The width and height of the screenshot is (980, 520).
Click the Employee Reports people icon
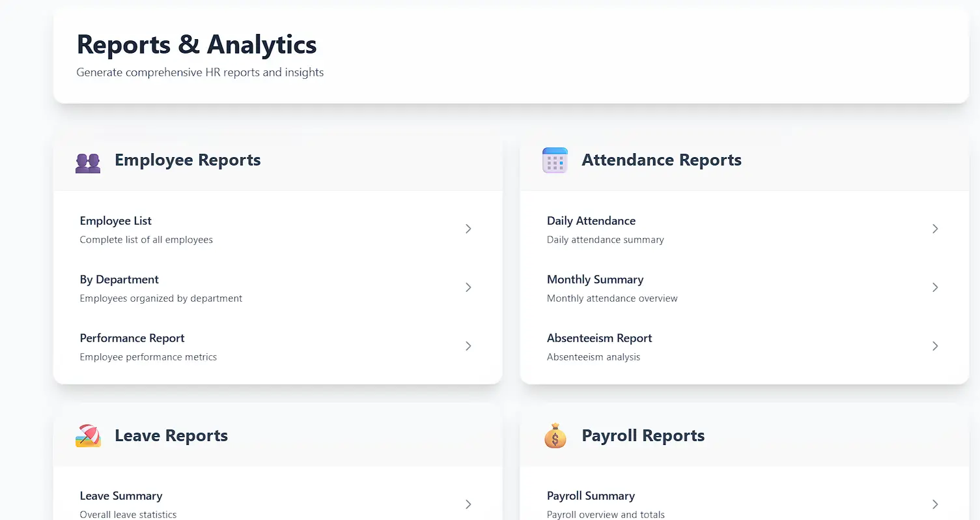(x=88, y=162)
